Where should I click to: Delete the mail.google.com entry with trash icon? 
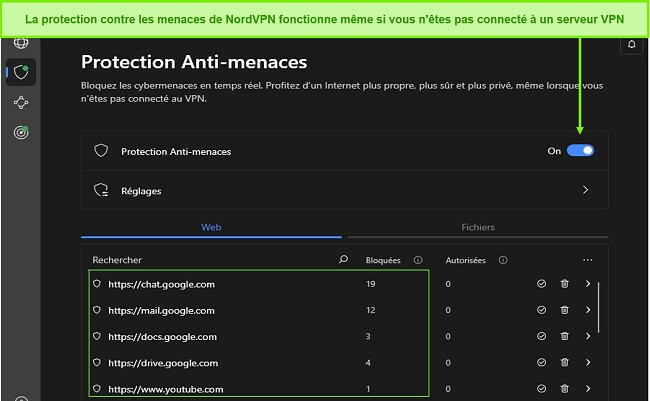565,310
